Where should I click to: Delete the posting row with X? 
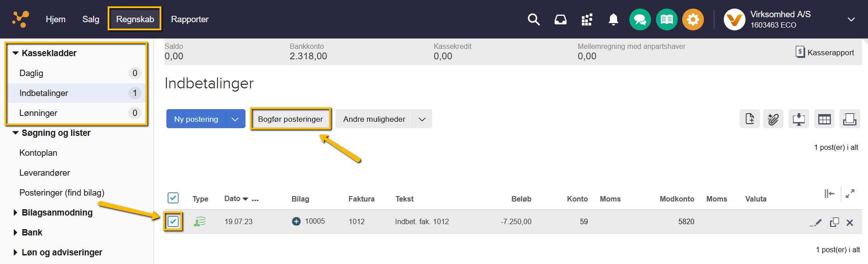tap(849, 222)
